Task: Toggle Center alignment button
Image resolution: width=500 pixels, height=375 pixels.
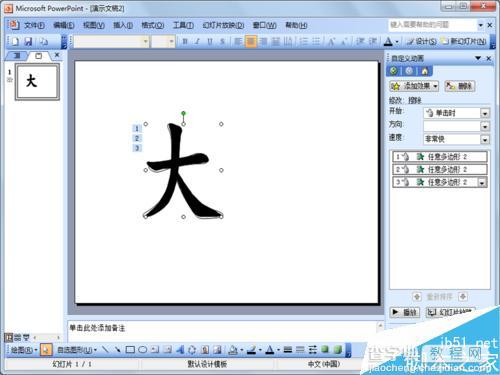Action: (x=251, y=42)
